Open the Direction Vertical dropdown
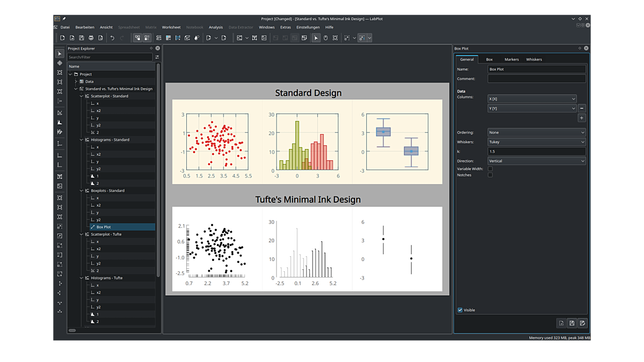Screen dimensions: 644x362 [x=537, y=161]
